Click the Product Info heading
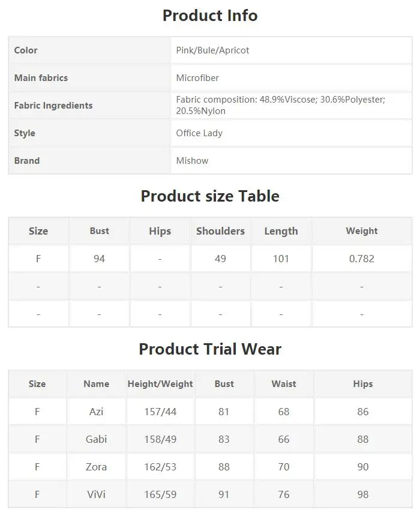The width and height of the screenshot is (420, 519). click(x=210, y=16)
